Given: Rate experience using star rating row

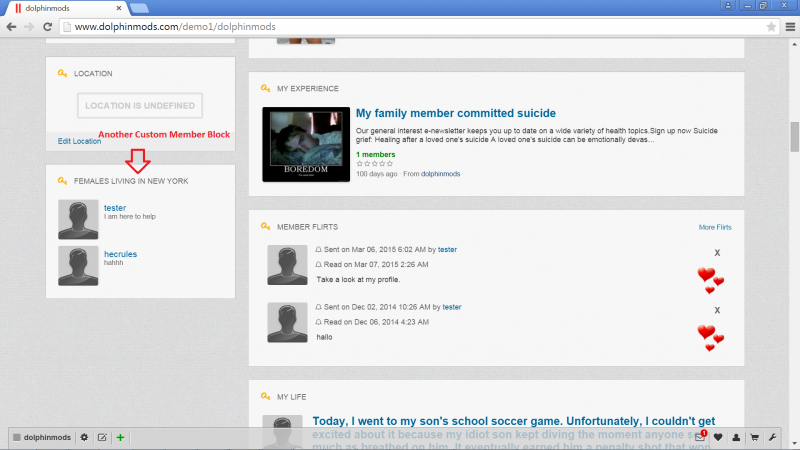Looking at the screenshot, I should coord(375,164).
